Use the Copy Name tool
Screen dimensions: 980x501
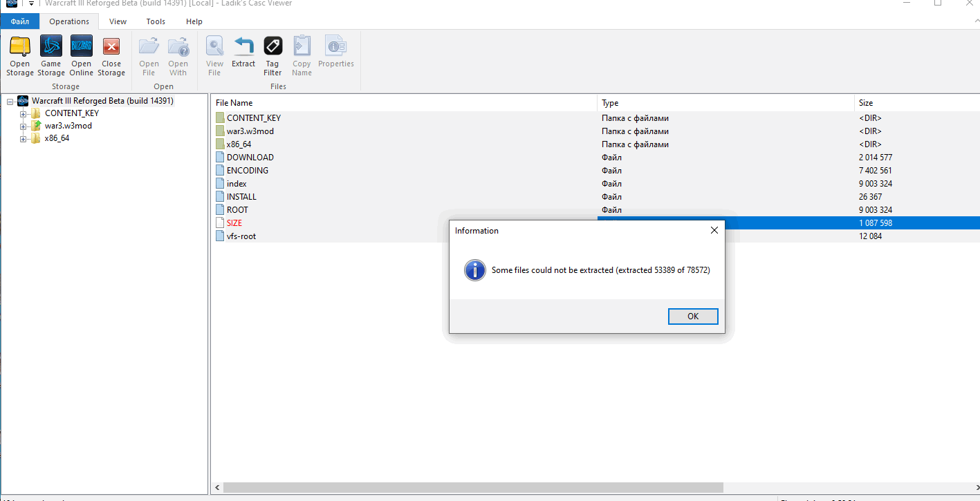[x=302, y=56]
